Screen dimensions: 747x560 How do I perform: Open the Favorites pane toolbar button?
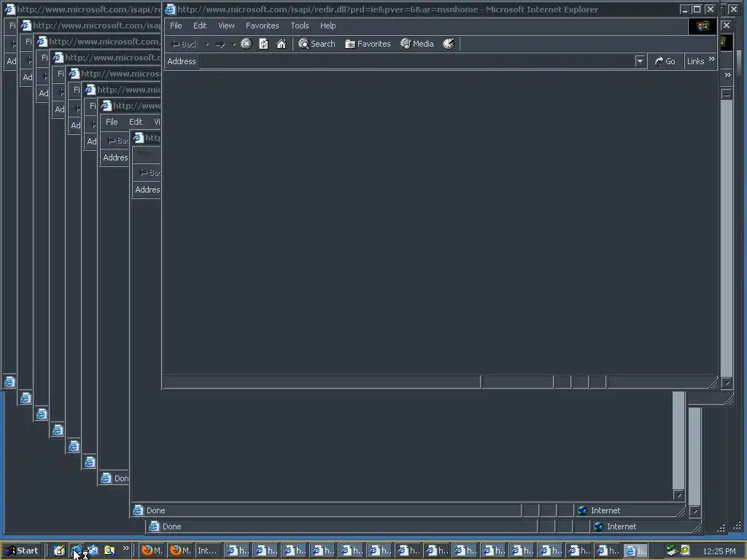click(368, 44)
